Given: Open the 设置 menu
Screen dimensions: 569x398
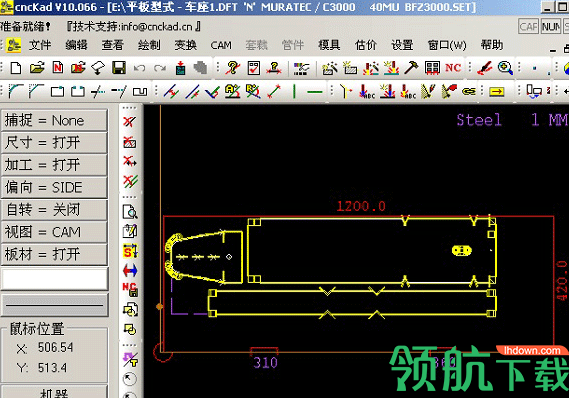Looking at the screenshot, I should tap(402, 45).
